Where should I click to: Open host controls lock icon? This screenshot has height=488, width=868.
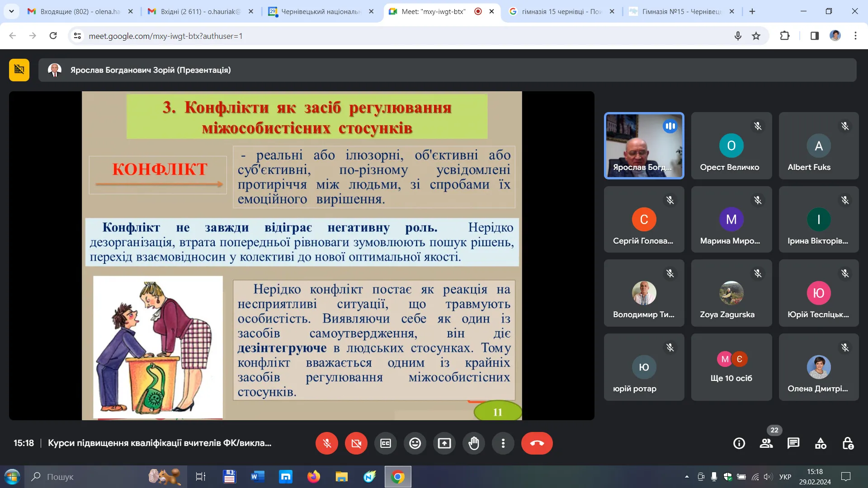point(848,443)
